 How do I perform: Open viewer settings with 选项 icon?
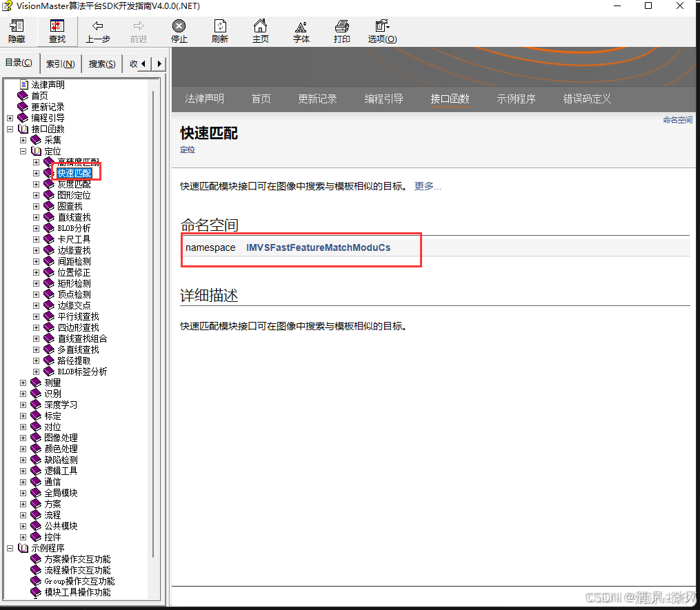click(381, 31)
